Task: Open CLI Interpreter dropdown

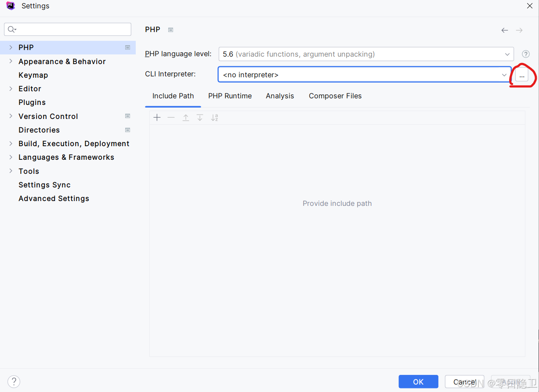Action: [365, 75]
